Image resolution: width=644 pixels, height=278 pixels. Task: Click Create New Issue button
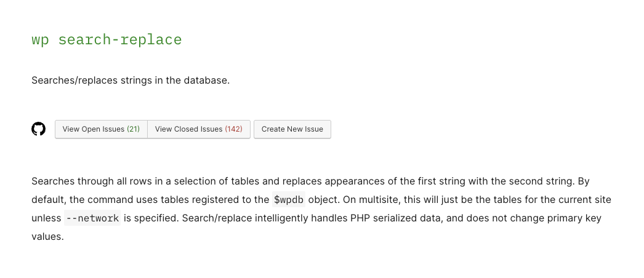292,129
